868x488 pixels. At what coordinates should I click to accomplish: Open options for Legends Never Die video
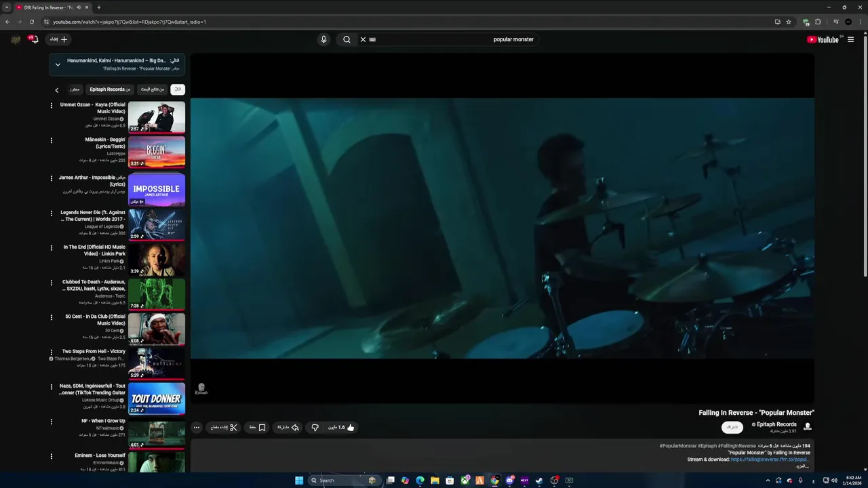(52, 213)
